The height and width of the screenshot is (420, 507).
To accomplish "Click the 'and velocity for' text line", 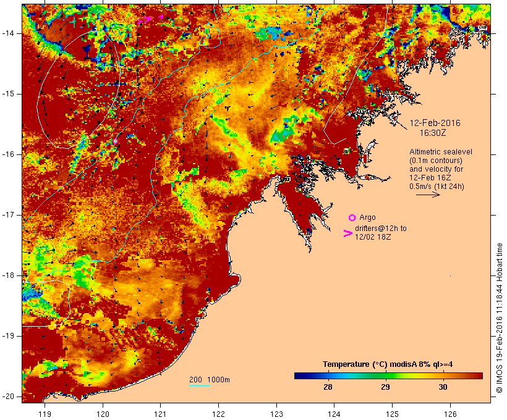I will click(x=436, y=169).
